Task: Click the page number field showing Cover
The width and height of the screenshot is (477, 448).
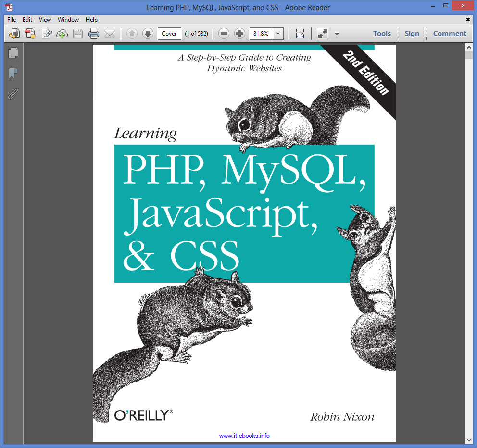Action: pos(169,34)
